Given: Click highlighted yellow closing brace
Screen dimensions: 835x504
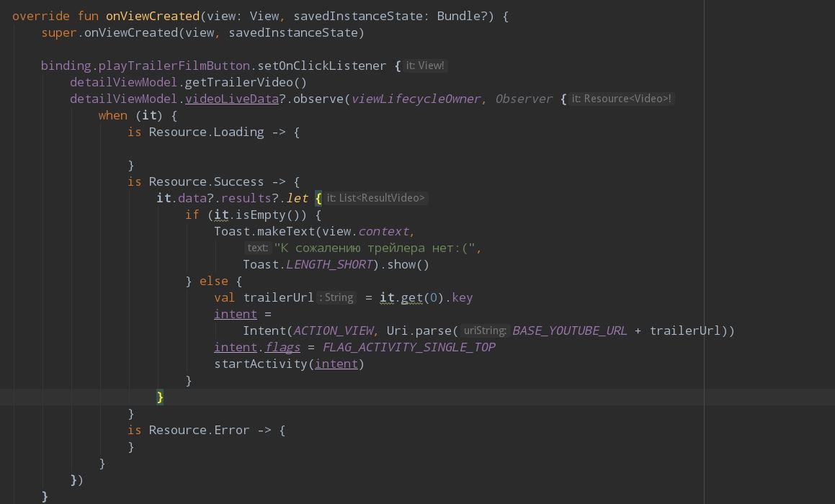Looking at the screenshot, I should tap(160, 397).
